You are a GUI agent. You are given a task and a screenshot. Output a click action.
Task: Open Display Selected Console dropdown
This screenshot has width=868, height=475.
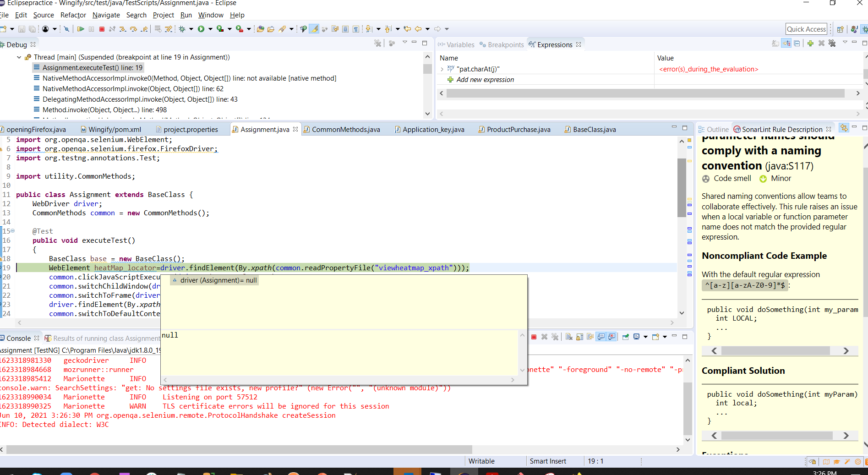645,337
